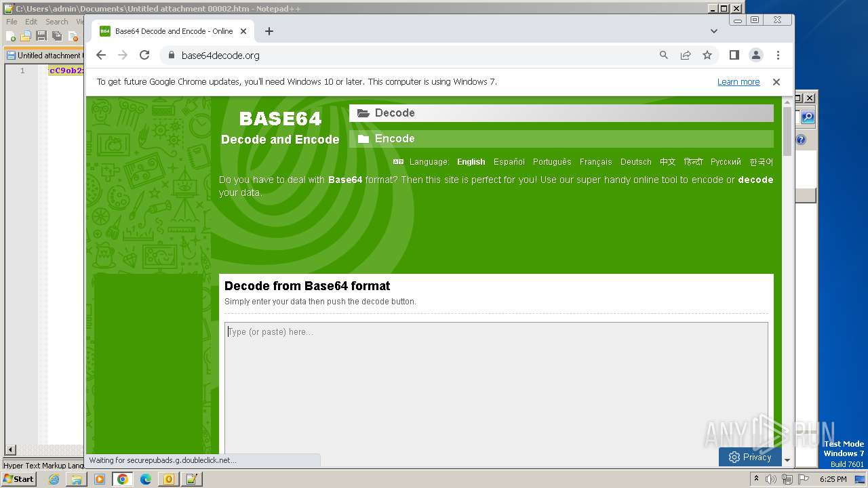
Task: Click the taskbar clock showing 6:25 PM
Action: pos(833,479)
